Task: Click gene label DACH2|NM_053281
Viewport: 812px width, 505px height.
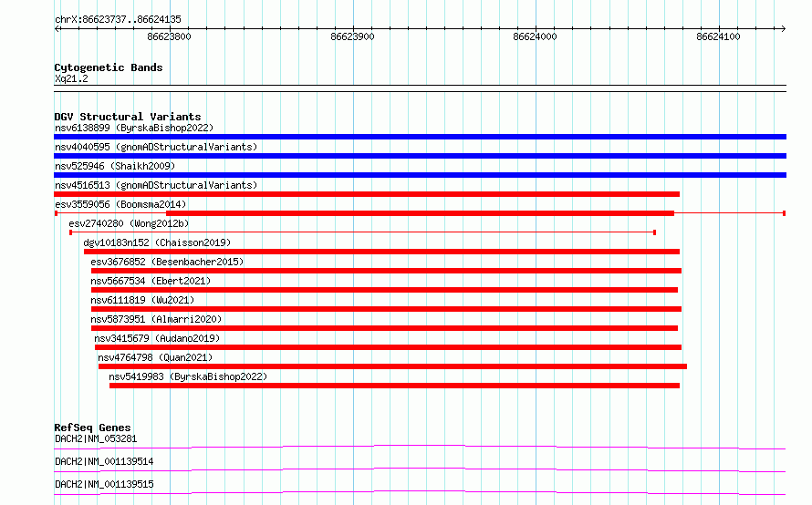Action: point(96,438)
